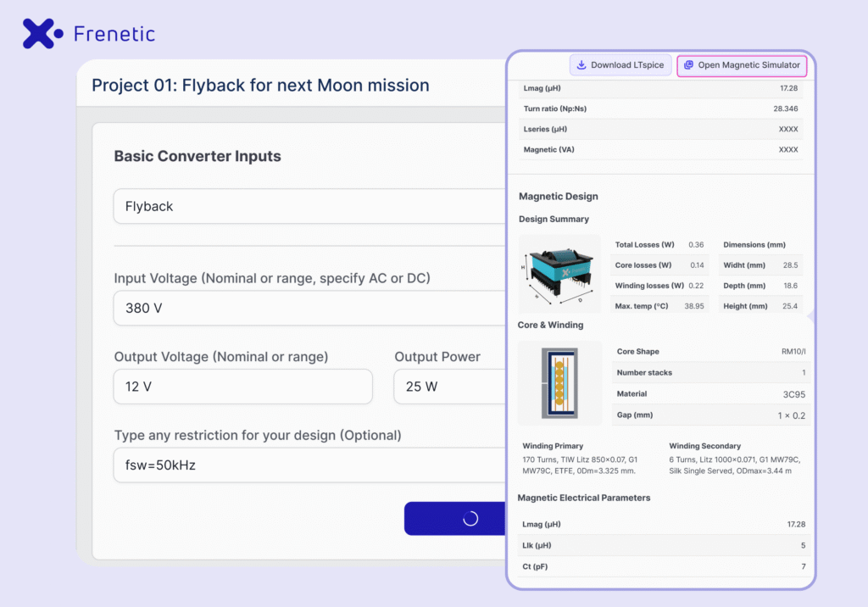Click the download icon beside Download LTspice

(581, 64)
